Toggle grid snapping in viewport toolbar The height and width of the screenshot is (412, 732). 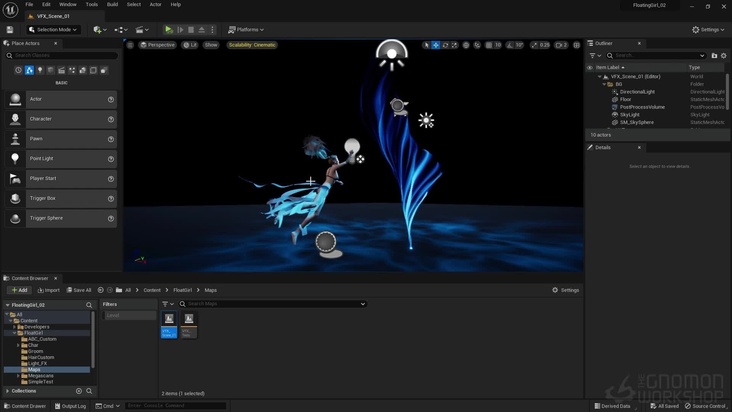[x=488, y=45]
